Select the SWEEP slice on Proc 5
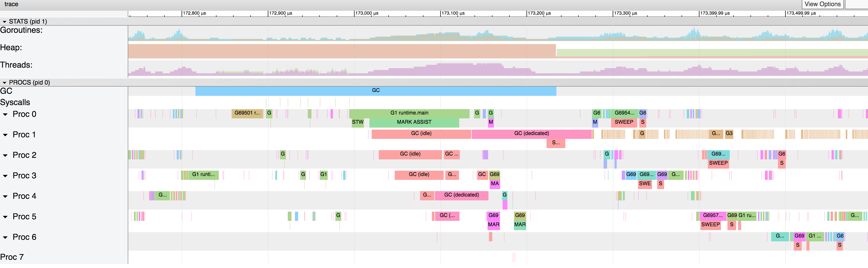 [710, 225]
